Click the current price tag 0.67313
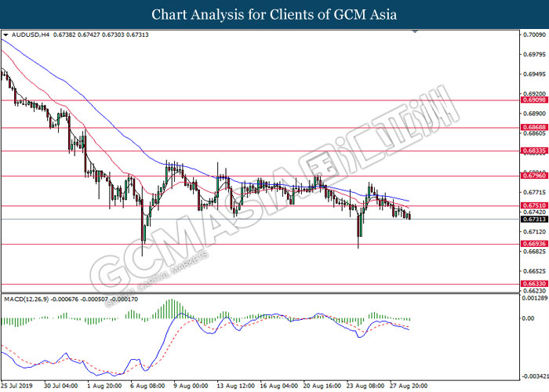The height and width of the screenshot is (392, 549). tap(534, 219)
